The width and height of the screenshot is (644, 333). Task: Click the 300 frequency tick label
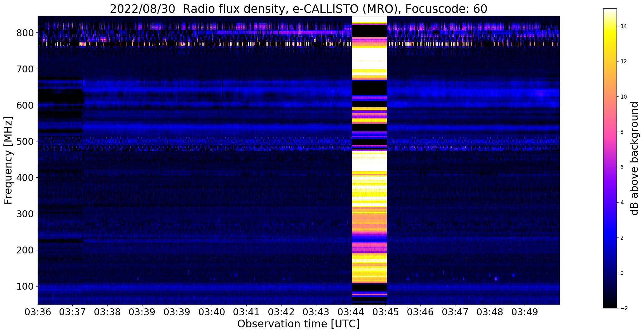click(25, 214)
